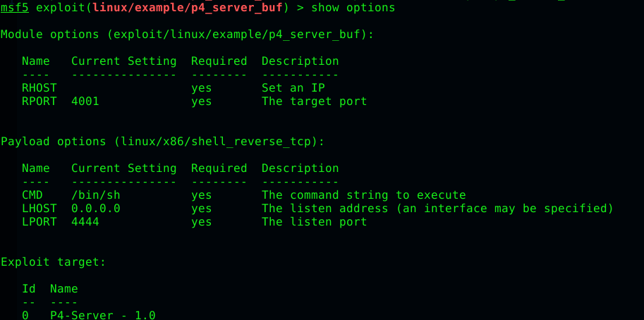The width and height of the screenshot is (644, 320).
Task: Click the LHOST value 0.0.0.0
Action: pos(96,209)
